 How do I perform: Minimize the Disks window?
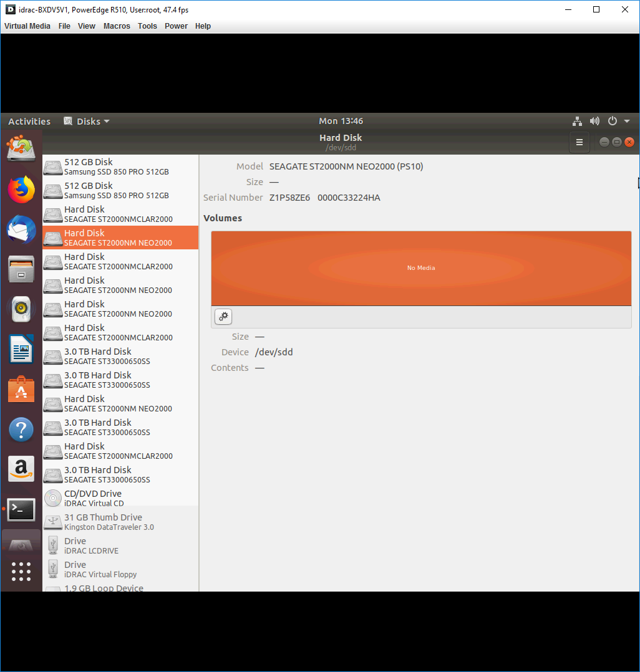click(x=604, y=142)
